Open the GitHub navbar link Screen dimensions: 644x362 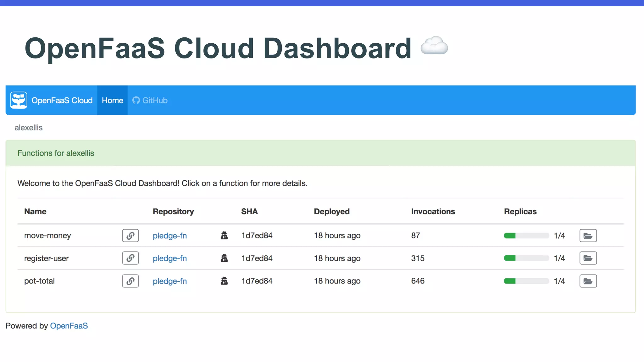150,100
